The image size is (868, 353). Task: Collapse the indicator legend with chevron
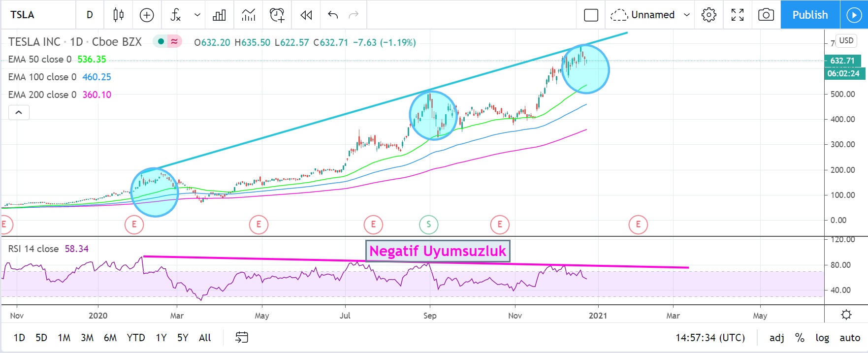(19, 113)
